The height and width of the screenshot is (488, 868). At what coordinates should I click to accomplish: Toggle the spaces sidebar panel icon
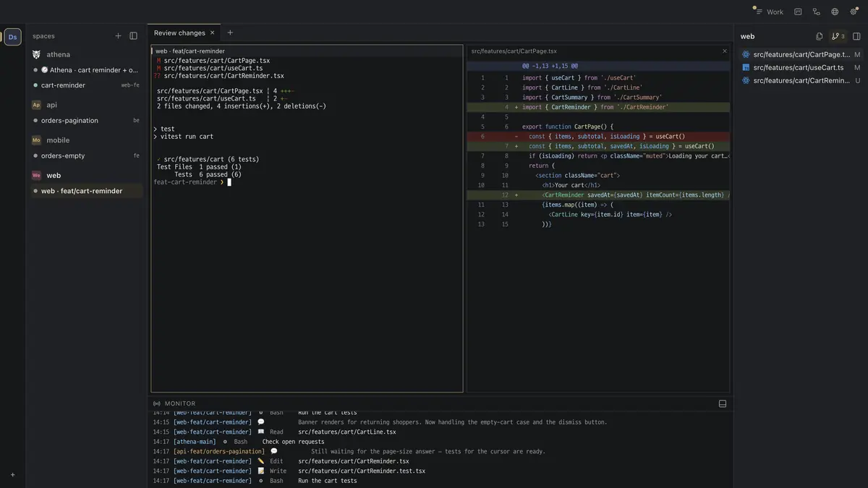pos(133,36)
